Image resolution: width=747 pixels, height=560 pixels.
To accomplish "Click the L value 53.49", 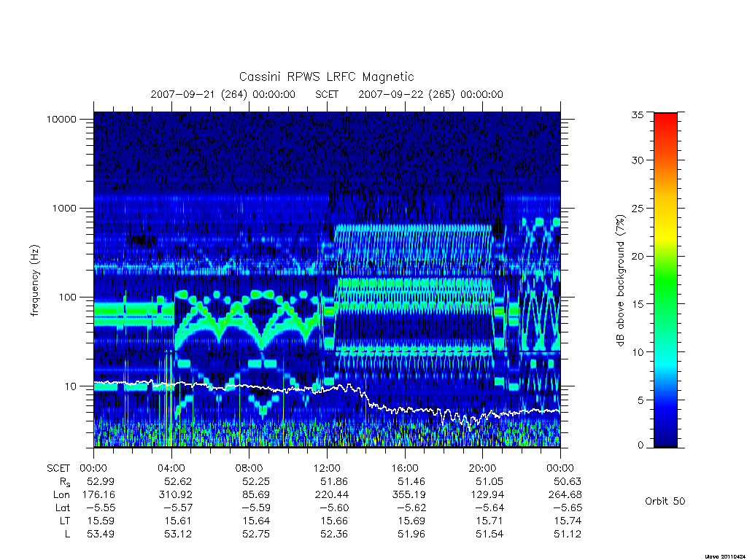I will [101, 534].
